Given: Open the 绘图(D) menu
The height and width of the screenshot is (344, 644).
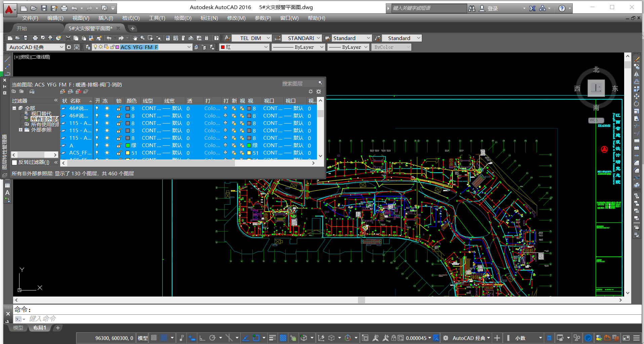Looking at the screenshot, I should pyautogui.click(x=183, y=18).
